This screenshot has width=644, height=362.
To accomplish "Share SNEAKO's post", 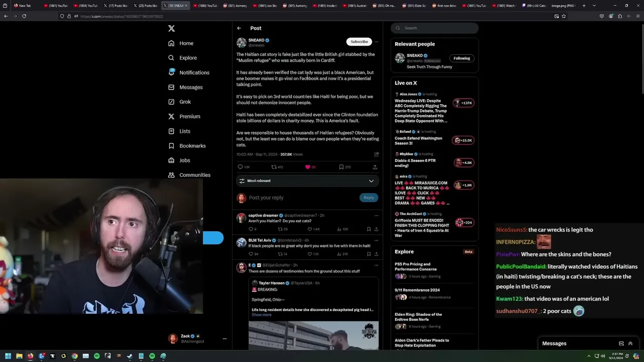I will [375, 167].
